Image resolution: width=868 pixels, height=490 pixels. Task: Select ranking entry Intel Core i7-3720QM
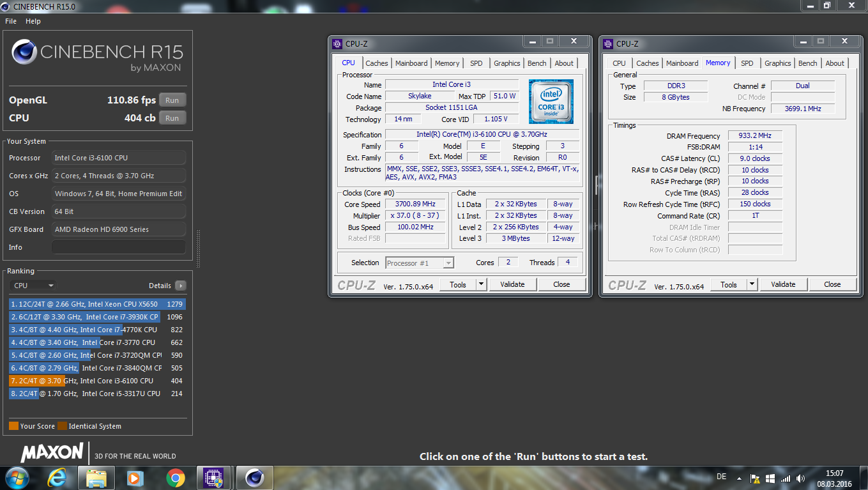pos(97,355)
